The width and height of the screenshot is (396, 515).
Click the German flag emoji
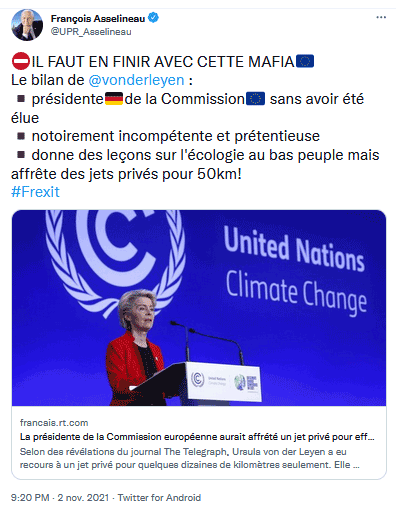point(114,99)
